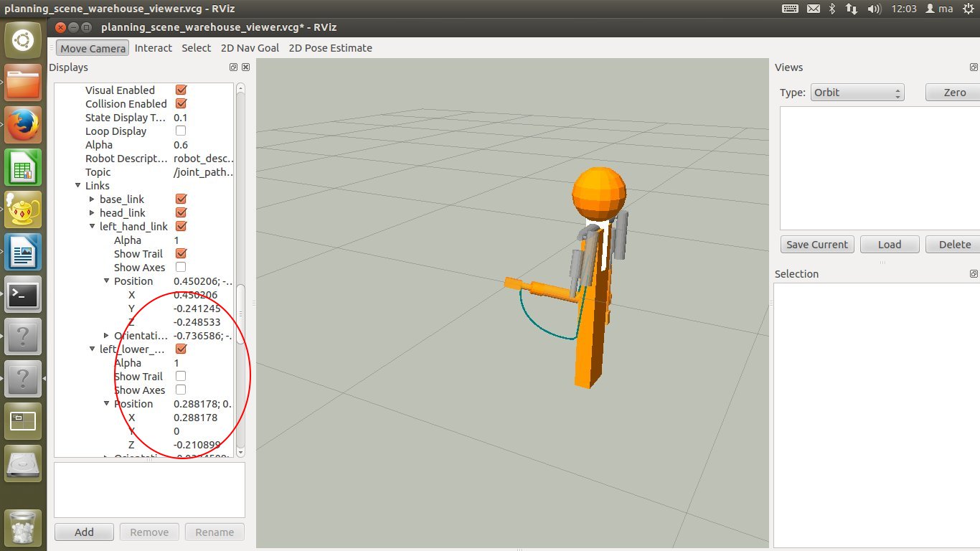Image resolution: width=980 pixels, height=551 pixels.
Task: Open Ubuntu Dash home launcher icon
Action: 23,40
